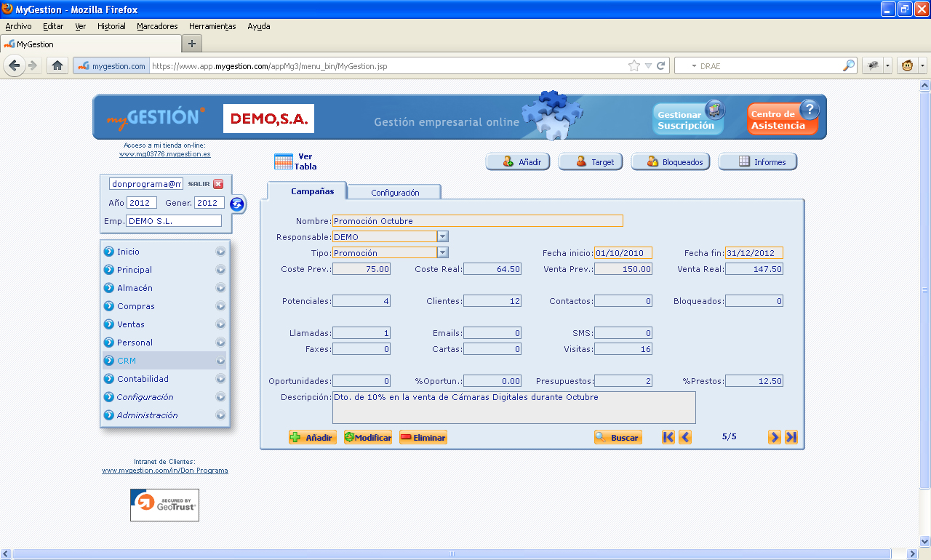Image resolution: width=931 pixels, height=560 pixels.
Task: Go to previous campaign record arrow
Action: 685,437
